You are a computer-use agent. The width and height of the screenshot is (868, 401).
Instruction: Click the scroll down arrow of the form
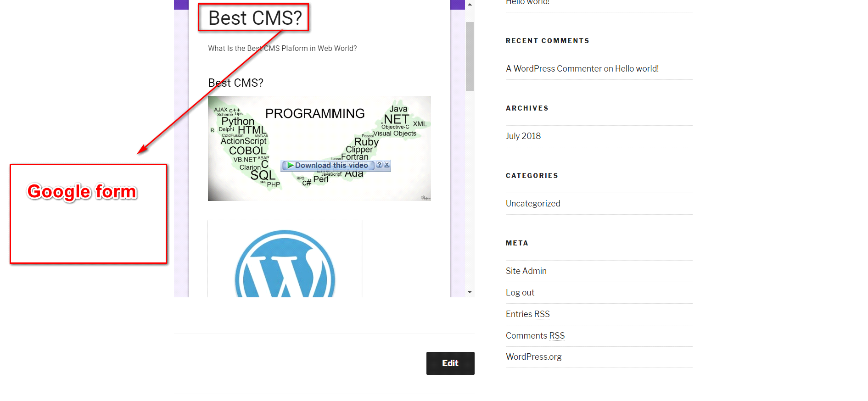click(x=470, y=292)
